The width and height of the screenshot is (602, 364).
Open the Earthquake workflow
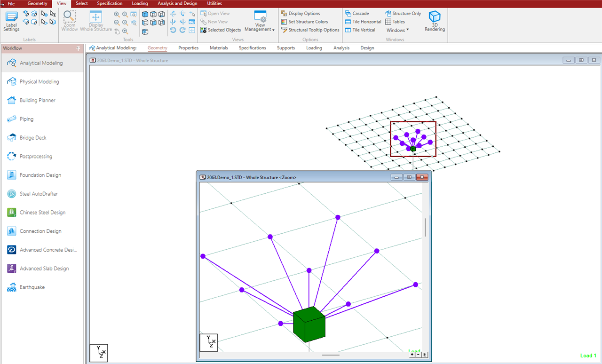[42, 287]
